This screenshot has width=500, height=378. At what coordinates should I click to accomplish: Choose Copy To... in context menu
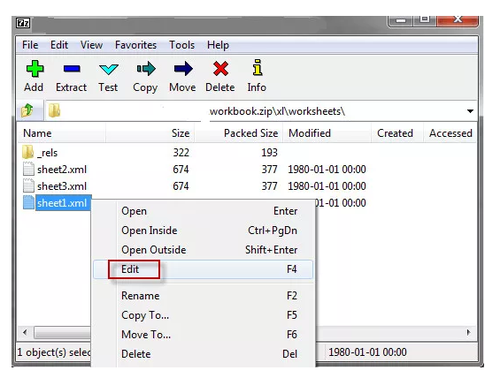[203, 315]
